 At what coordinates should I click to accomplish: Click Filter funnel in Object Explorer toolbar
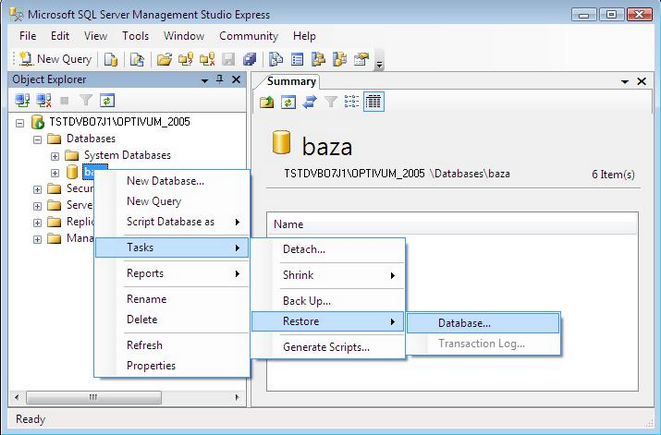(x=86, y=100)
